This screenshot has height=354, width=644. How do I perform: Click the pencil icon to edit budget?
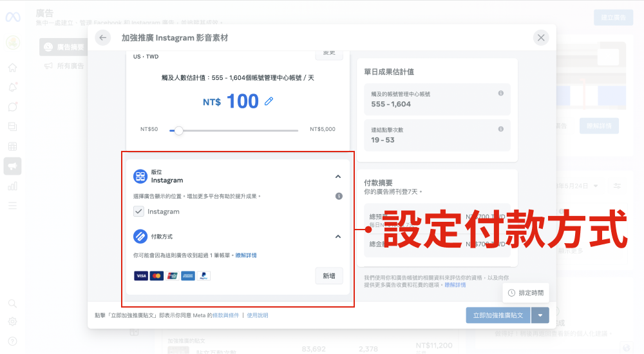tap(269, 101)
